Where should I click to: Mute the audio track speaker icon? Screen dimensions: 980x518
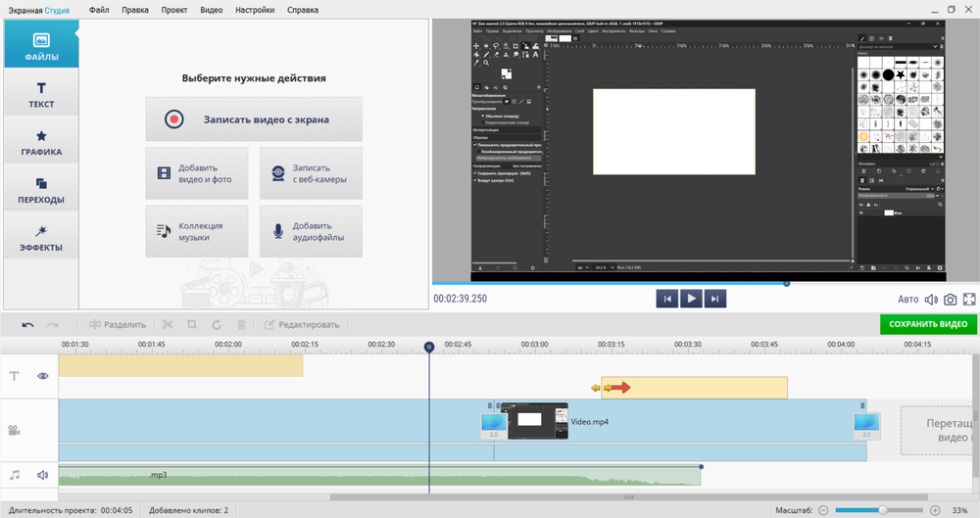tap(42, 476)
